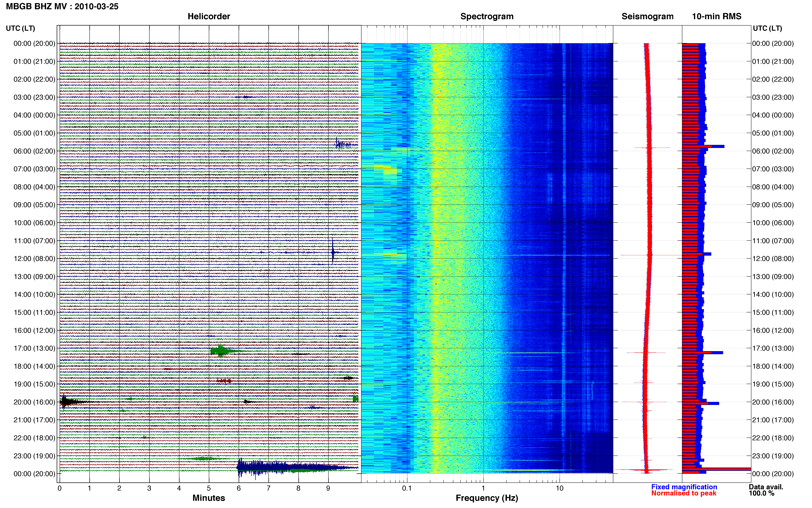Click the left 06:00 (02:00) time label

pos(34,151)
